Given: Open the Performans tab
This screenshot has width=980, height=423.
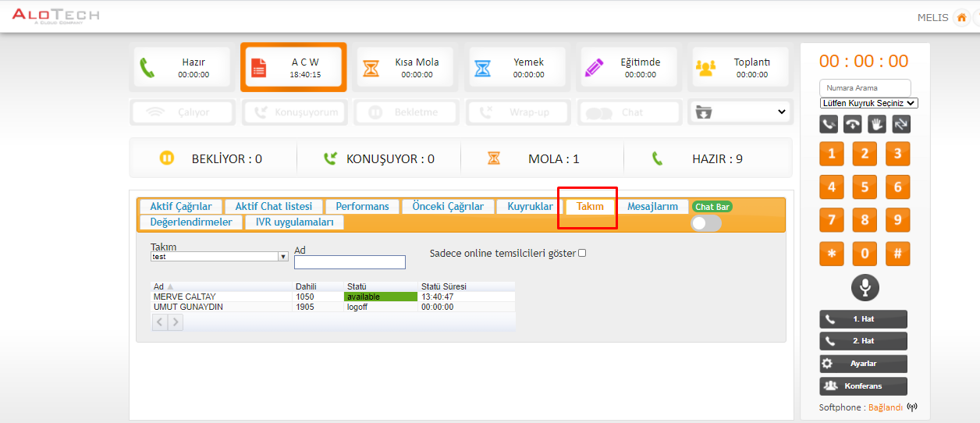Looking at the screenshot, I should [362, 207].
